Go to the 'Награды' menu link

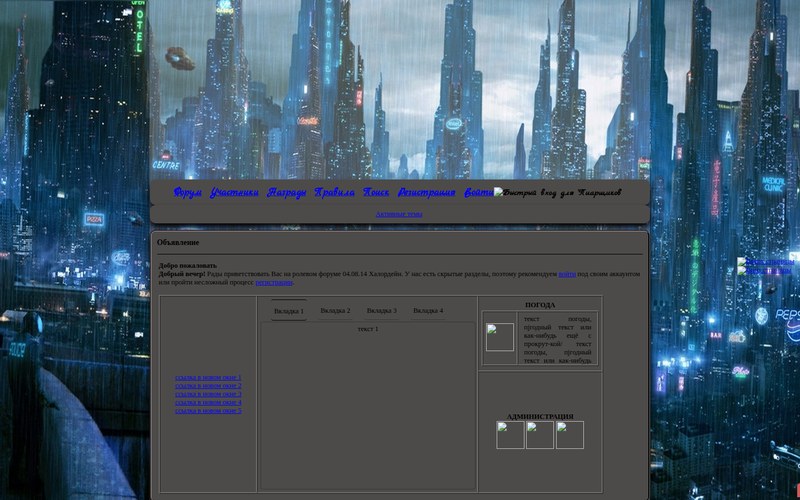pyautogui.click(x=286, y=192)
